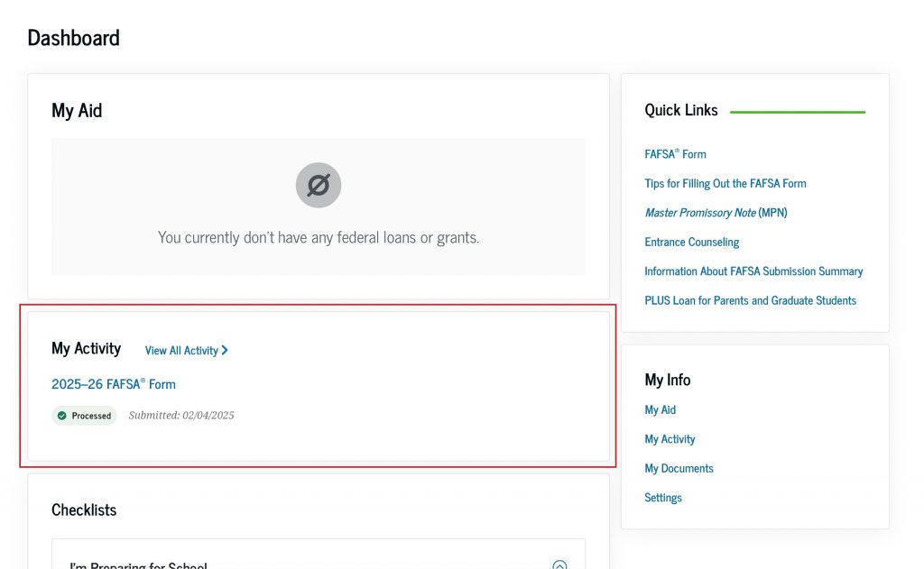Image resolution: width=924 pixels, height=569 pixels.
Task: Open Information About FAFSA Submission Summary
Action: pos(753,271)
